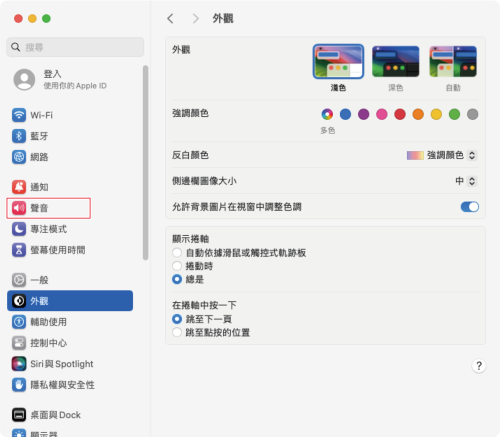
Task: Open the 藍牙 Bluetooth icon
Action: tap(19, 136)
